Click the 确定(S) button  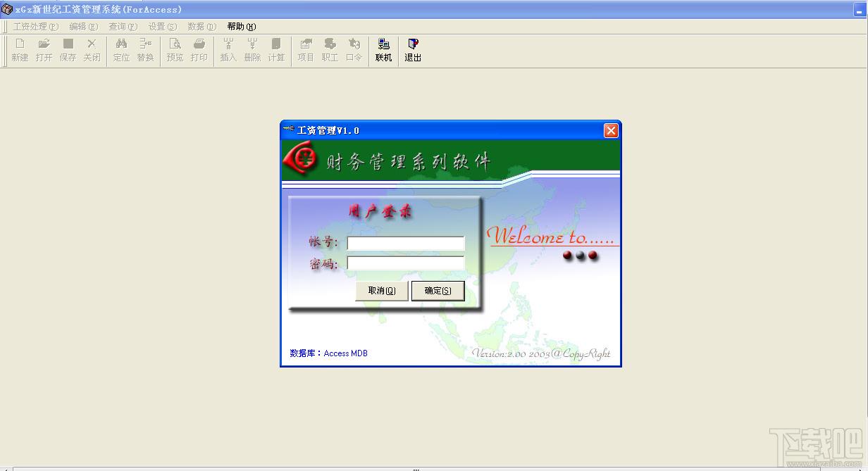coord(438,291)
